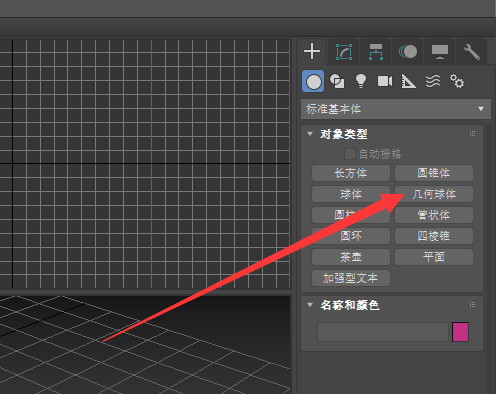Select the Space Warps waves icon
Image resolution: width=496 pixels, height=394 pixels.
433,81
